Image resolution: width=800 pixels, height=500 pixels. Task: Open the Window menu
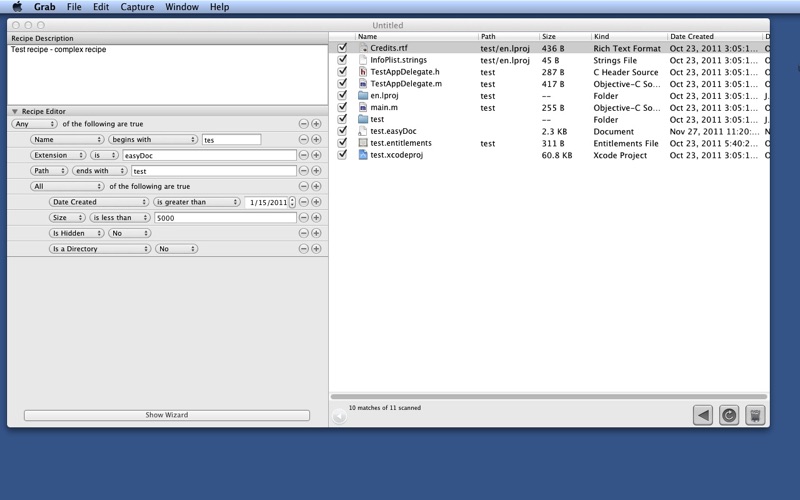click(x=182, y=7)
